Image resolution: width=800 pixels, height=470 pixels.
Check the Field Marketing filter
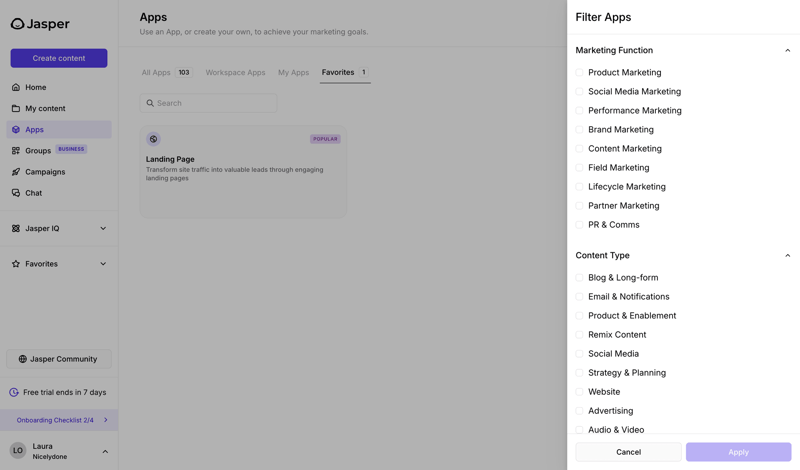click(579, 168)
